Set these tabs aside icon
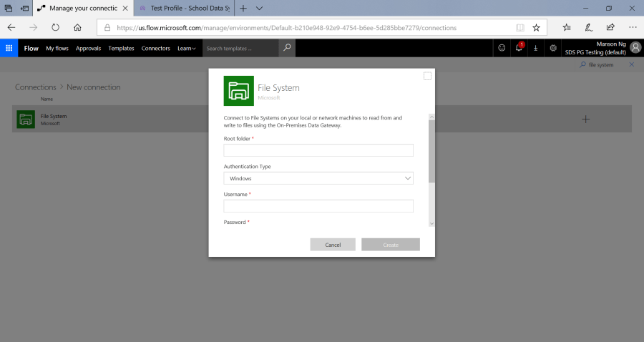 tap(25, 8)
